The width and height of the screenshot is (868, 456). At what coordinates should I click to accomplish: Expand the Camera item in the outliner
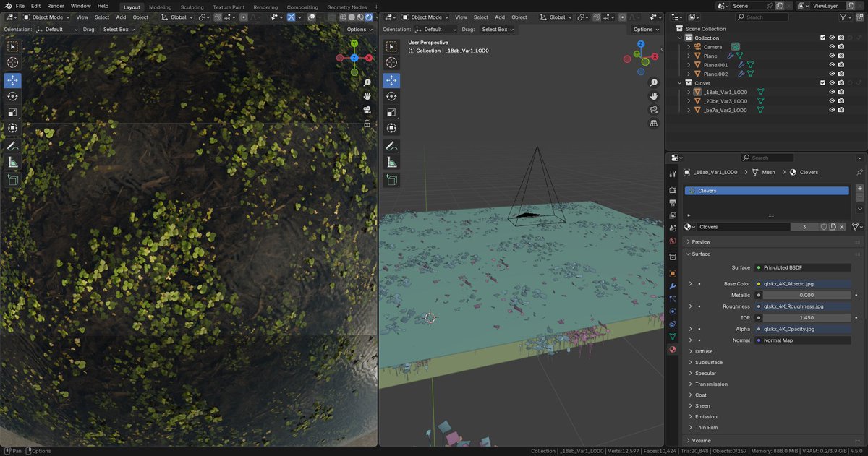click(687, 46)
